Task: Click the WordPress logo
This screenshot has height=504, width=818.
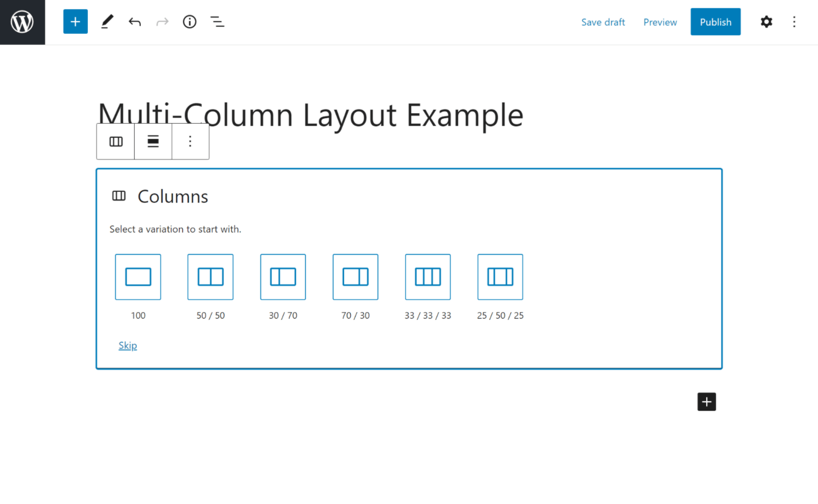Action: coord(22,22)
